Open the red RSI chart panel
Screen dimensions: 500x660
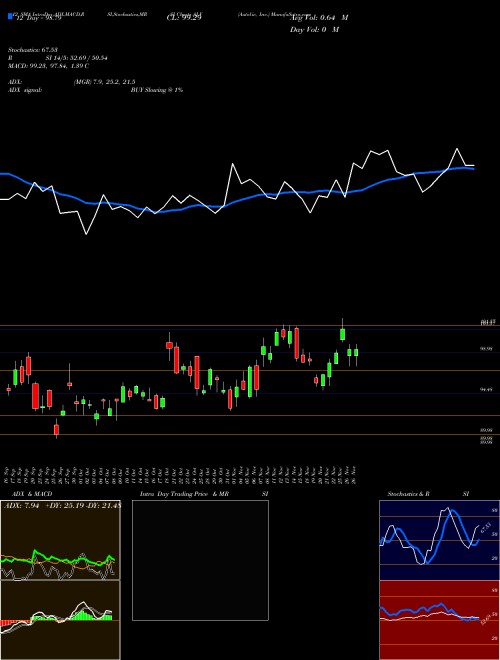pos(439,620)
